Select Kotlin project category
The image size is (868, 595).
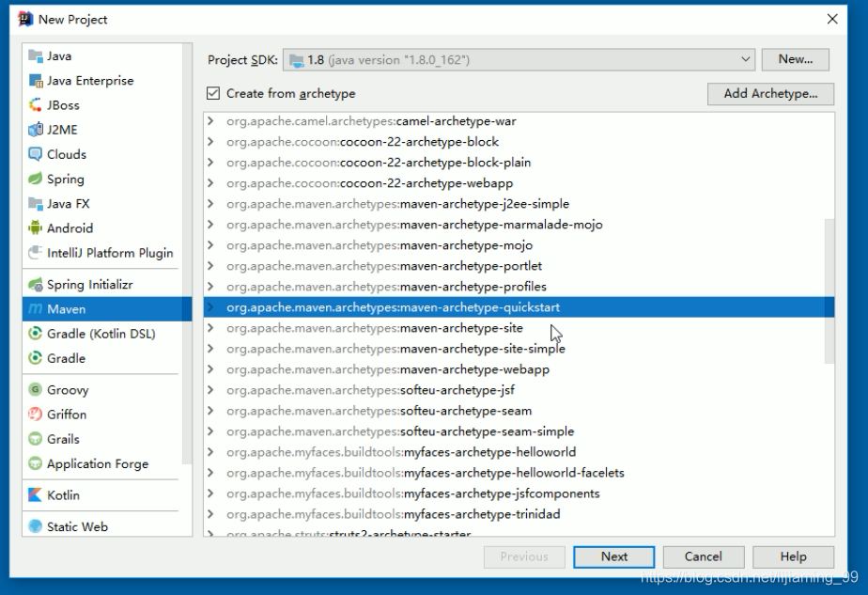click(x=102, y=494)
